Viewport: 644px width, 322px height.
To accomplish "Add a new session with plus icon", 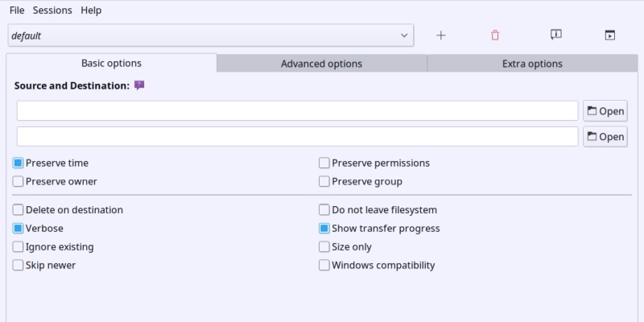I will (x=440, y=35).
